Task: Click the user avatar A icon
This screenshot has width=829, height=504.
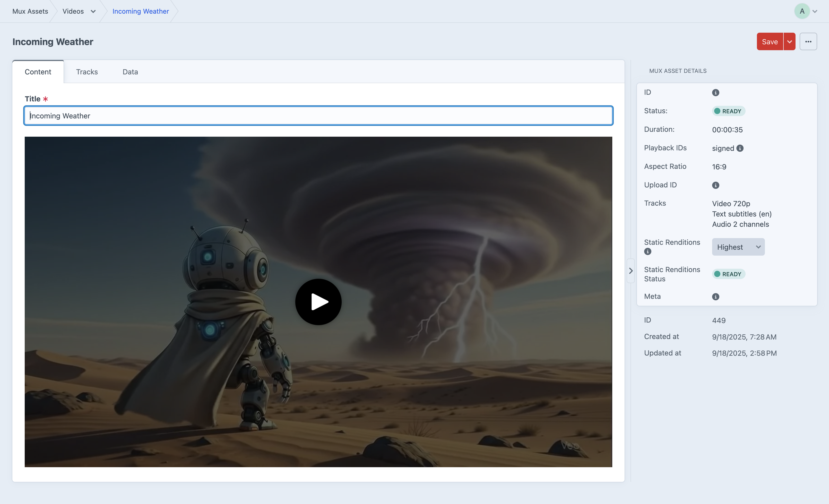Action: coord(802,11)
